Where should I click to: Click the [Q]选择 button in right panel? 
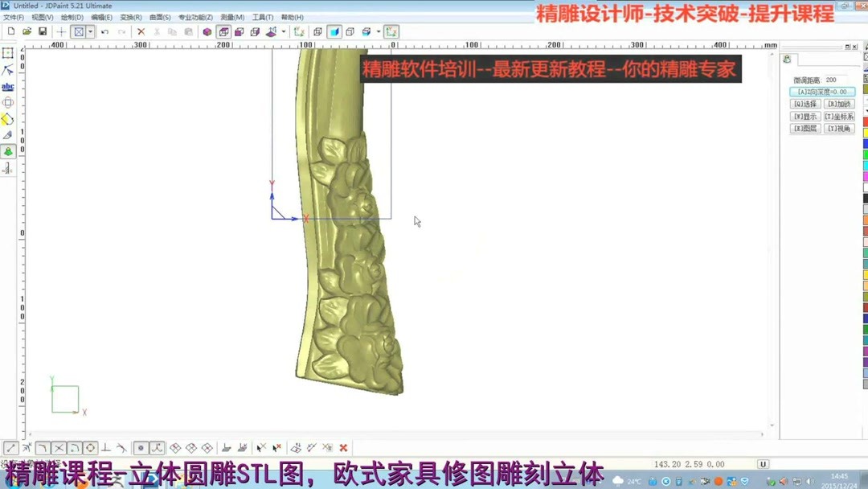805,103
